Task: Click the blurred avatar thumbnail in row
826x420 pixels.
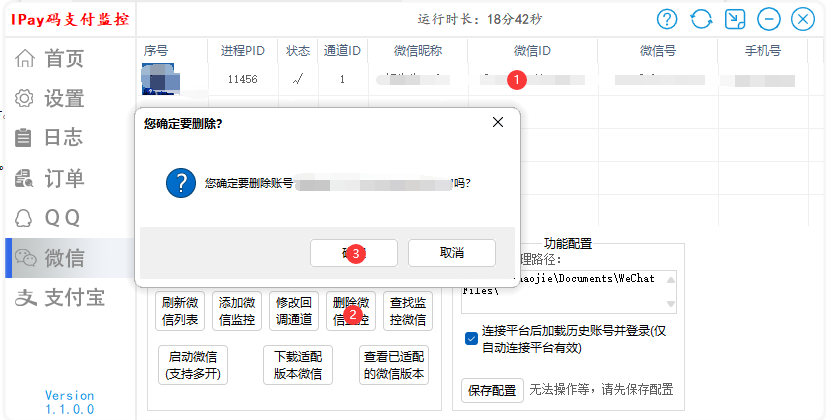Action: point(160,80)
